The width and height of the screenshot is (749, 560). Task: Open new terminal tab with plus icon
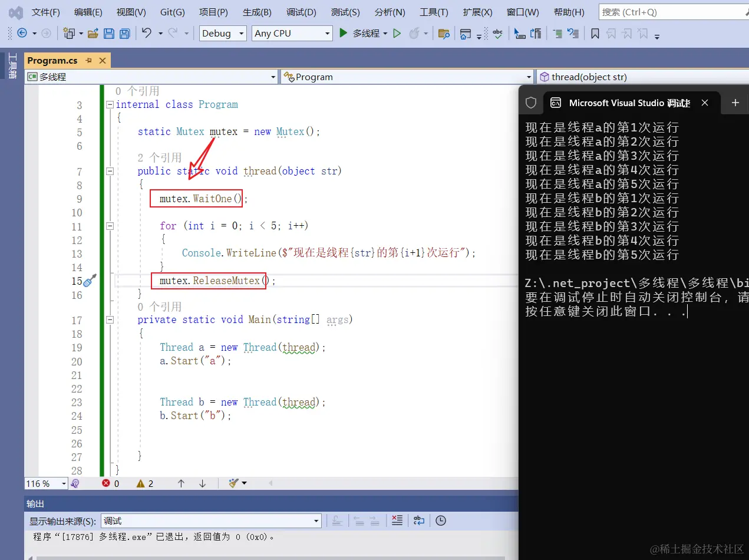[x=735, y=103]
